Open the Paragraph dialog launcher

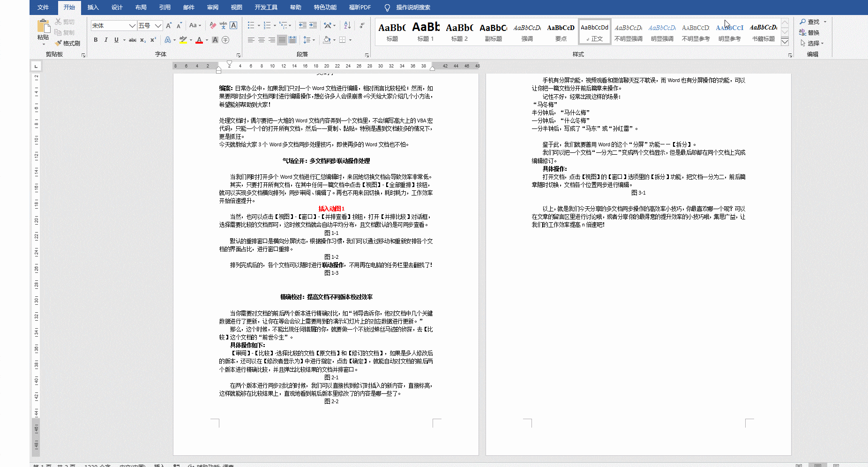coord(367,55)
